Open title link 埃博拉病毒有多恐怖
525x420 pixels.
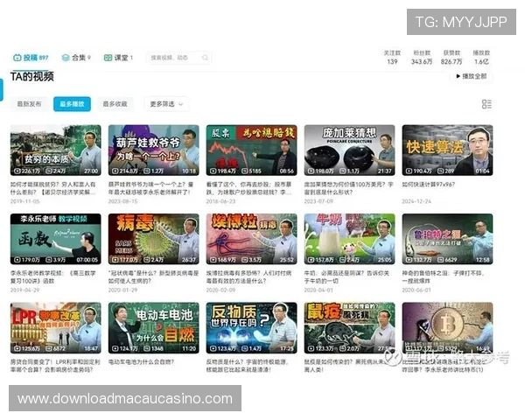(248, 277)
